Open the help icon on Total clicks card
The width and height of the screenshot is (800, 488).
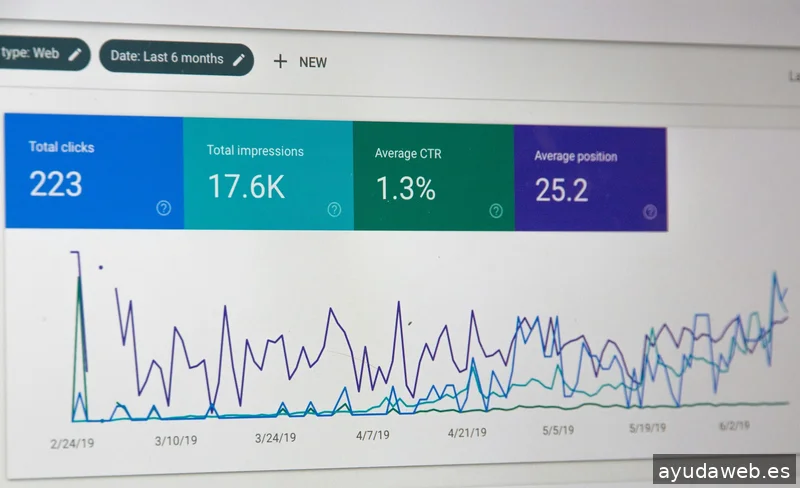point(164,208)
